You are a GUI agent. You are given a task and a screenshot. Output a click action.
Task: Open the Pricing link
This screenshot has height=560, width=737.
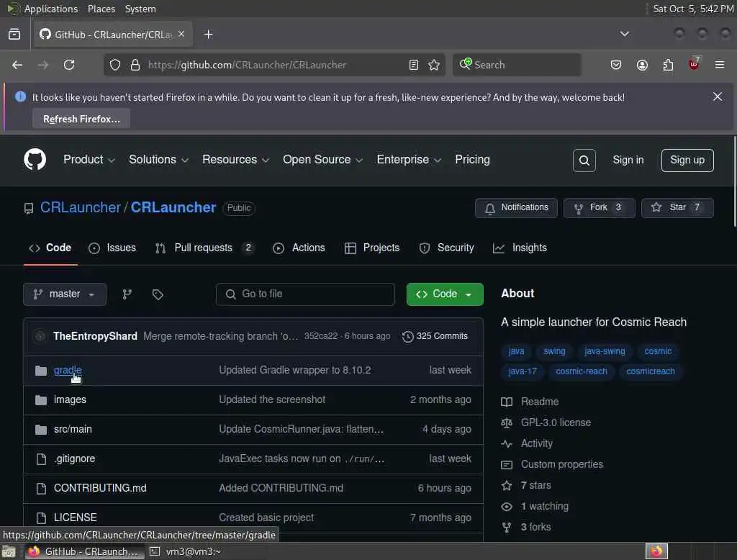coord(472,160)
